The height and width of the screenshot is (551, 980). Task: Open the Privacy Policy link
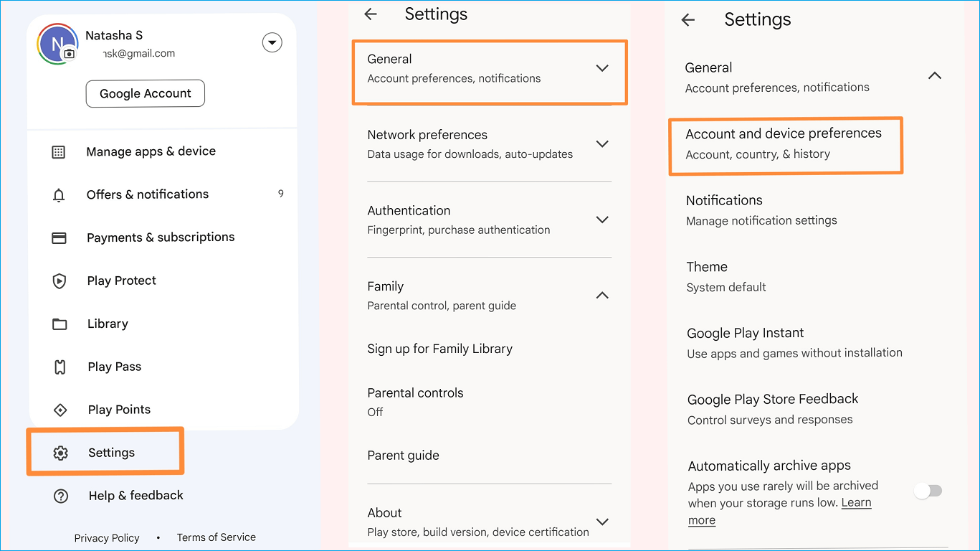click(x=107, y=538)
